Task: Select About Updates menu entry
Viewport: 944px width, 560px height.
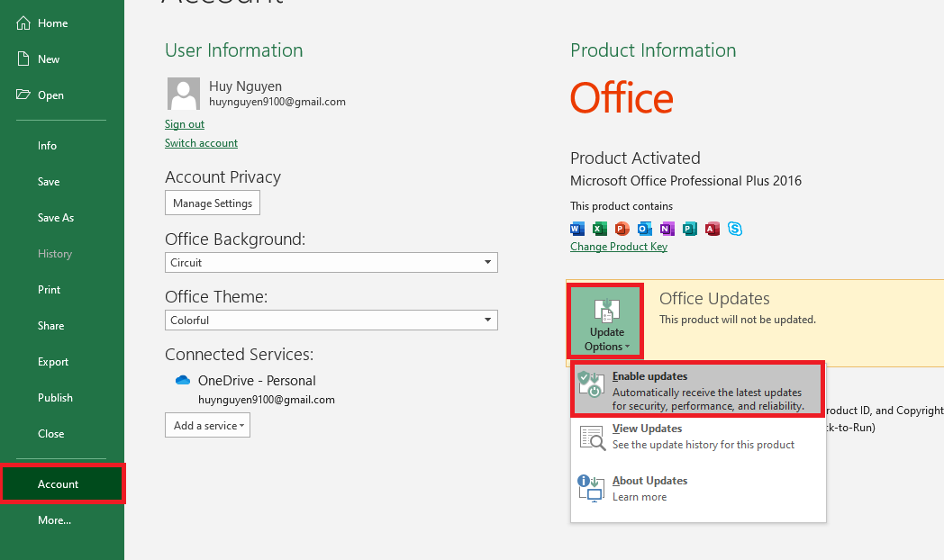Action: click(x=698, y=489)
